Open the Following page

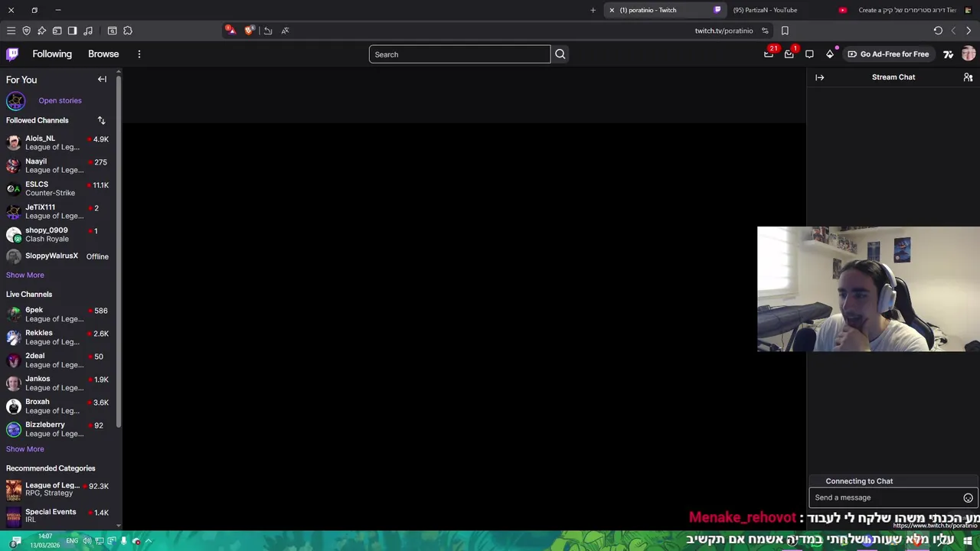(x=52, y=54)
